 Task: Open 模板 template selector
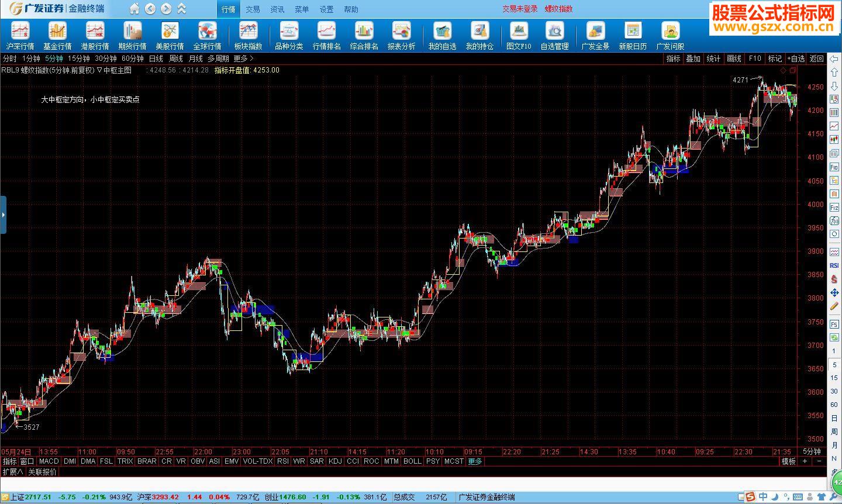point(789,461)
